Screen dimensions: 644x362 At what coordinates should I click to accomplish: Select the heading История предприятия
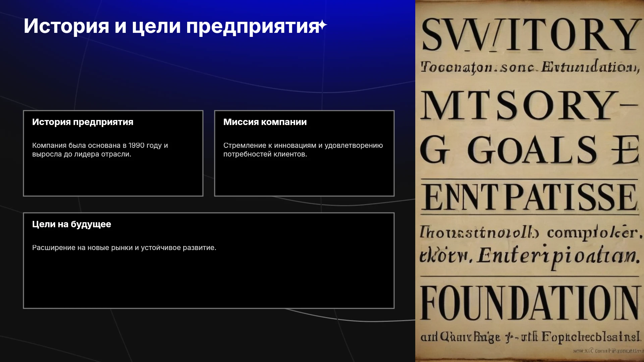pyautogui.click(x=83, y=122)
